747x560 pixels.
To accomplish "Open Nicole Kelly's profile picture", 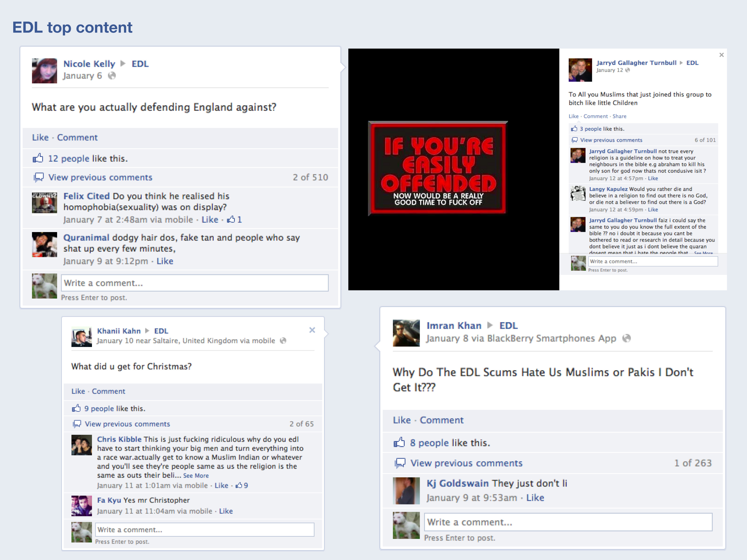I will [45, 71].
